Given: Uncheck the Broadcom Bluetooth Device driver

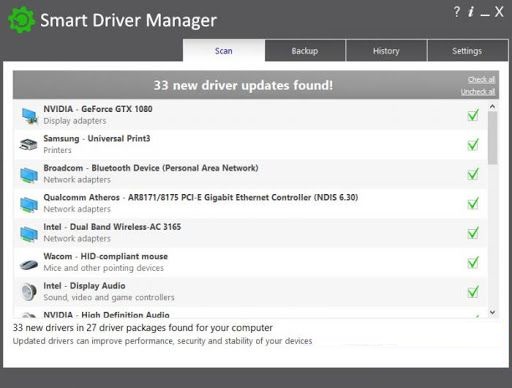Looking at the screenshot, I should [473, 174].
